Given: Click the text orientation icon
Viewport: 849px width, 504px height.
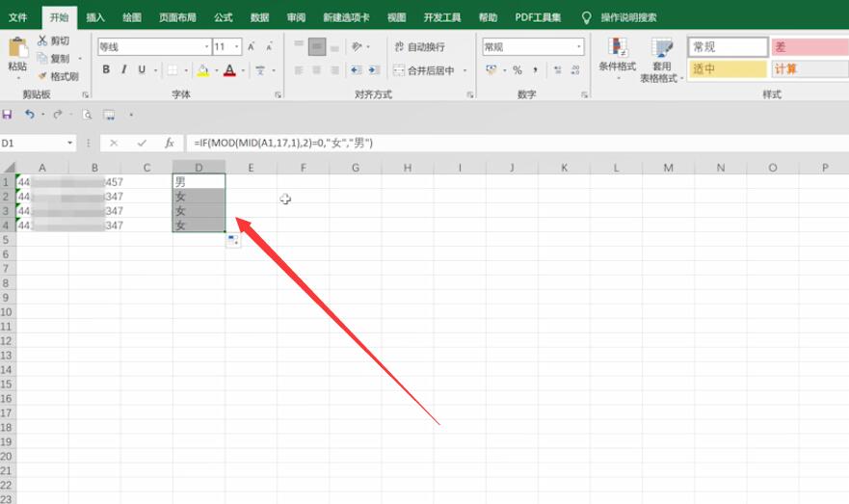Looking at the screenshot, I should coord(357,46).
